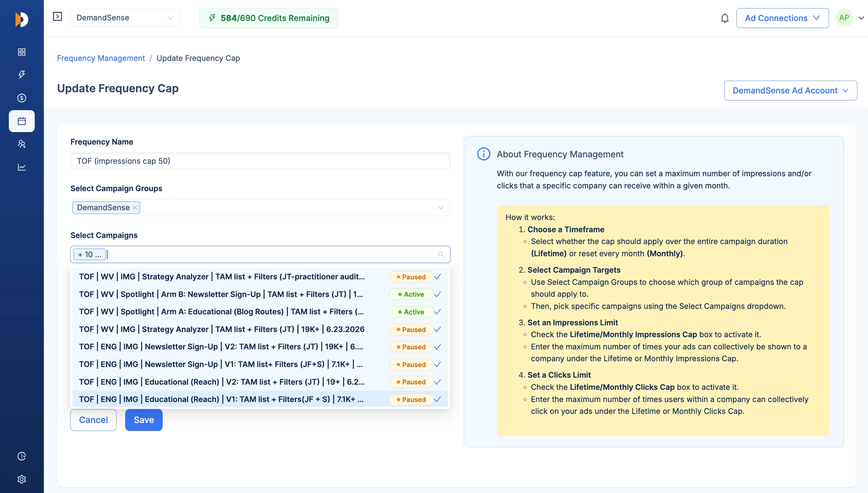Image resolution: width=868 pixels, height=493 pixels.
Task: Click the credits remaining badge
Action: pyautogui.click(x=269, y=18)
